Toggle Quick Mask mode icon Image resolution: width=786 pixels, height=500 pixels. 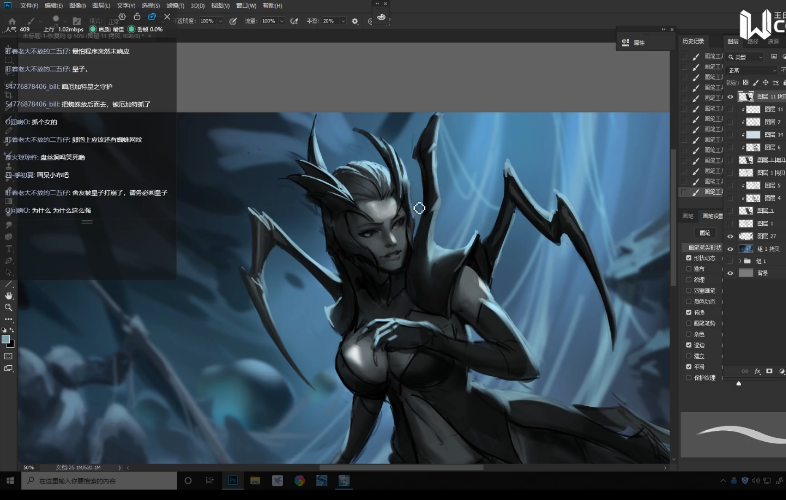pos(9,356)
